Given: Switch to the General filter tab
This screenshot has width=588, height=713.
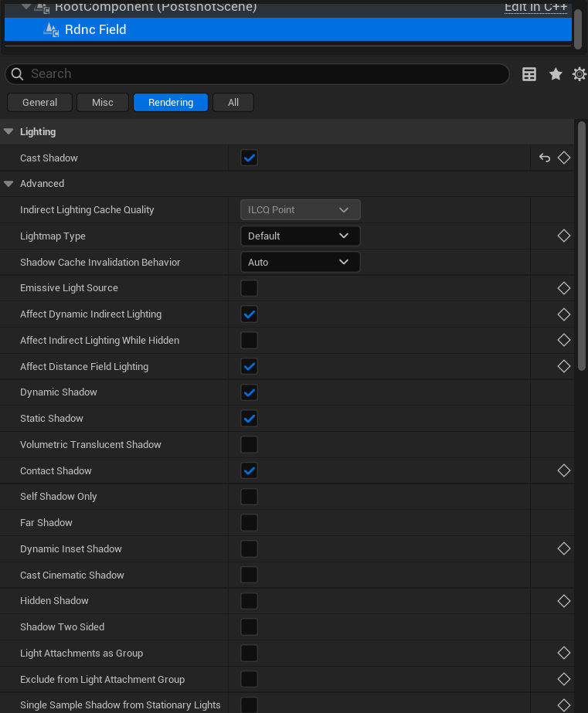Looking at the screenshot, I should pyautogui.click(x=39, y=102).
